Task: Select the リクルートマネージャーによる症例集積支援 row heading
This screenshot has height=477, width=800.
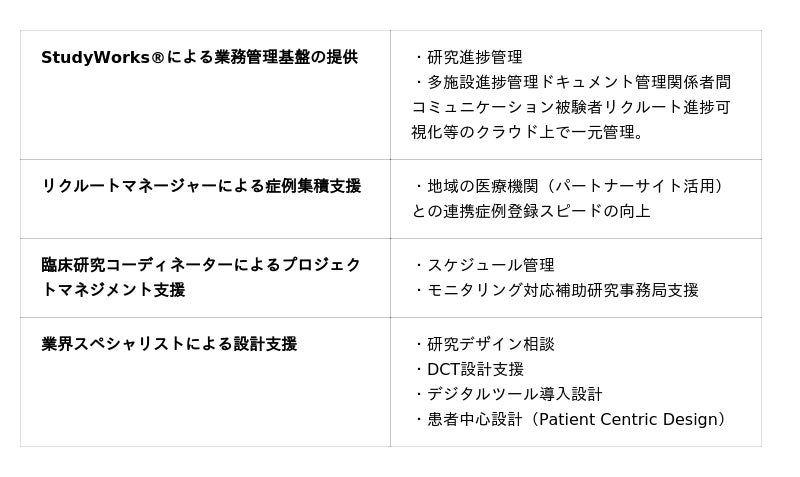Action: 201,186
